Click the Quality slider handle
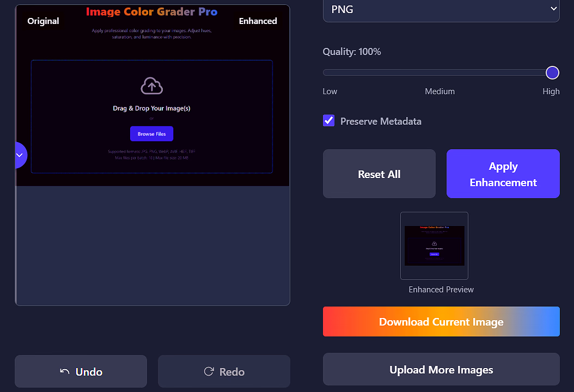The height and width of the screenshot is (392, 574). (x=552, y=72)
